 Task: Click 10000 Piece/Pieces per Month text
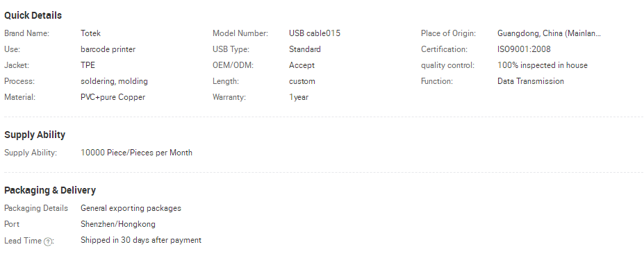click(x=136, y=153)
